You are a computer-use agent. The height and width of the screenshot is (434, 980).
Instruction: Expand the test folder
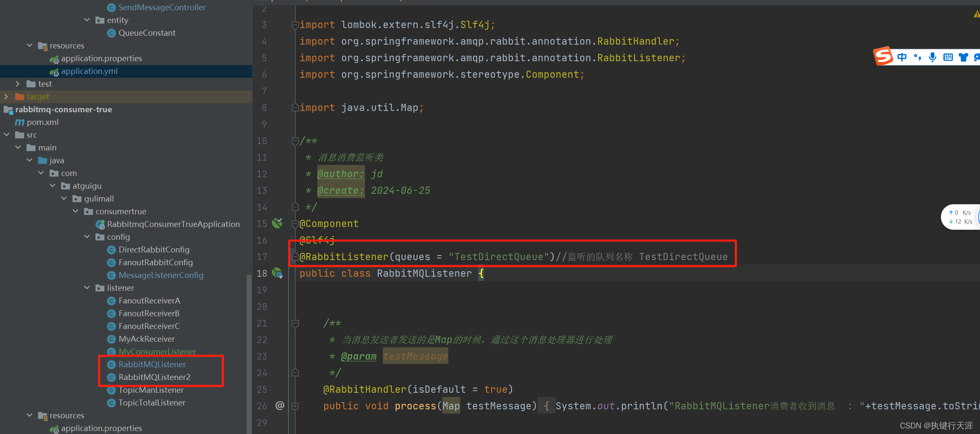click(18, 84)
